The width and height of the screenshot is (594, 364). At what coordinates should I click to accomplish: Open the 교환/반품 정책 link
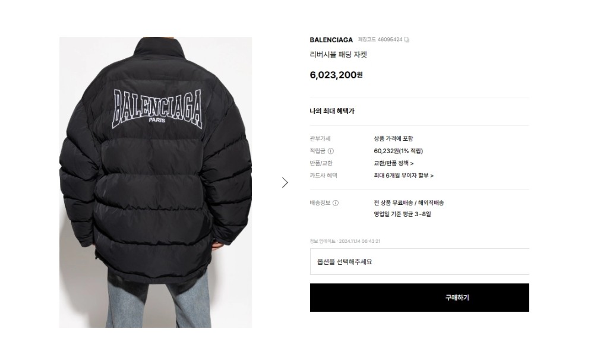[x=394, y=163]
